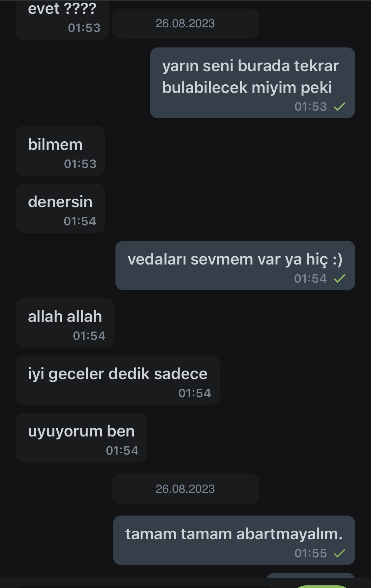Click the green checkmark on the 'yarın seni burada' message
Screen dimensions: 371x588
click(x=339, y=106)
